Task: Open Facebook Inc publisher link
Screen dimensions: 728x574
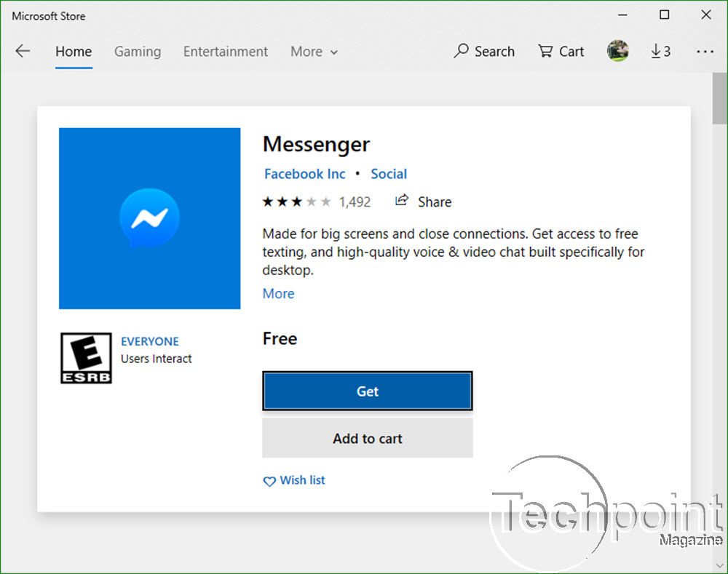Action: point(304,174)
